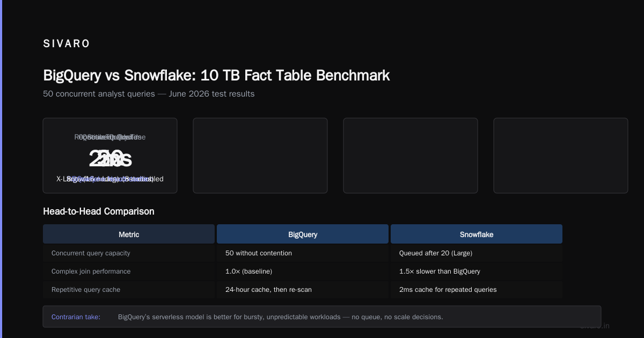The image size is (644, 338).
Task: Click the BigQuery vs Snowflake benchmark title
Action: point(216,76)
